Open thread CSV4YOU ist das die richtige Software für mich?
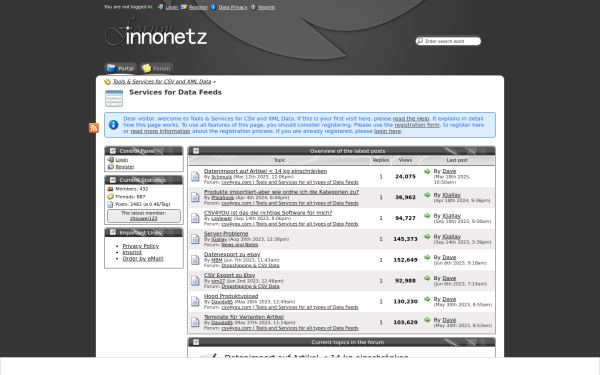 (x=268, y=212)
